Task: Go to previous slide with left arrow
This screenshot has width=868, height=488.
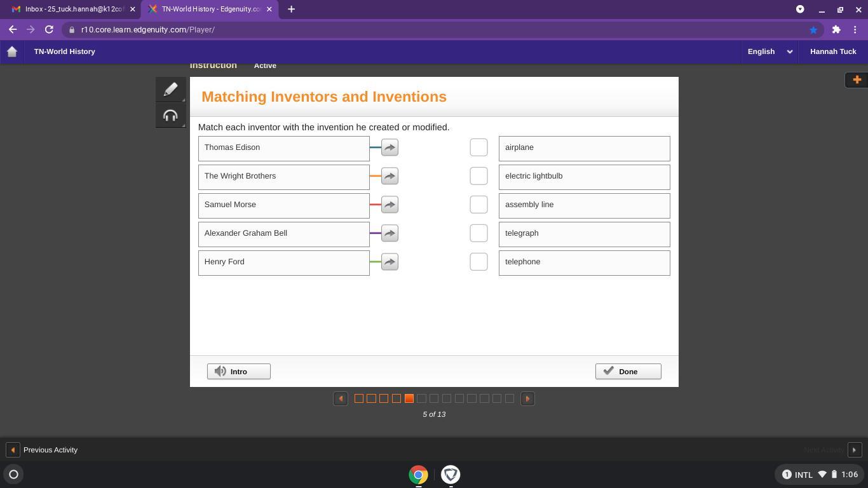Action: coord(341,399)
